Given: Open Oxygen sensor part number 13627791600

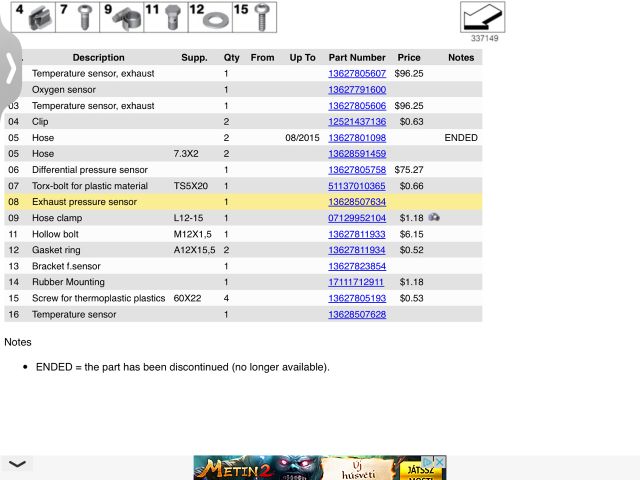Looking at the screenshot, I should click(356, 90).
